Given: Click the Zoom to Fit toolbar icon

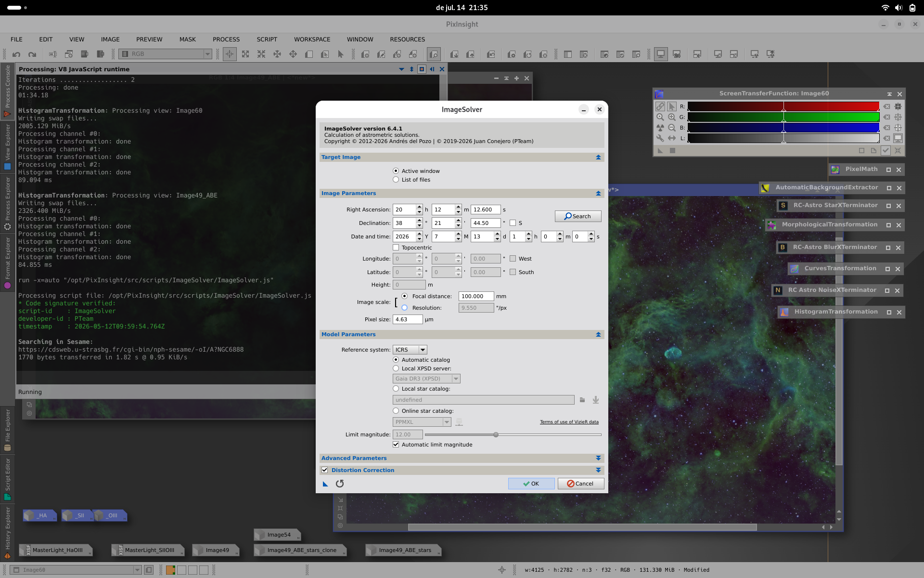Looking at the screenshot, I should 245,54.
